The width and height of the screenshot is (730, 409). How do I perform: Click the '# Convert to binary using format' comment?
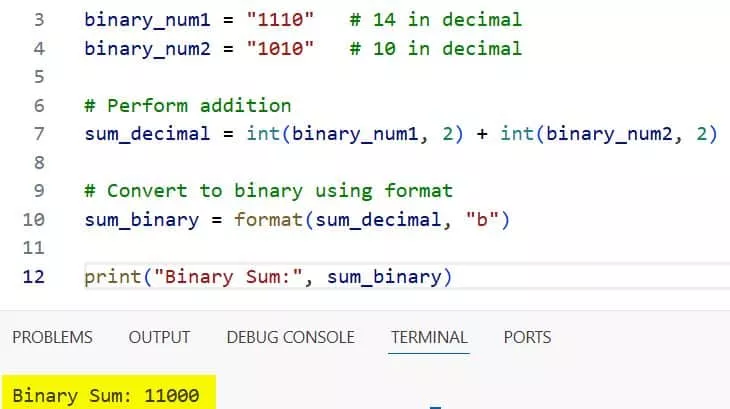click(268, 190)
